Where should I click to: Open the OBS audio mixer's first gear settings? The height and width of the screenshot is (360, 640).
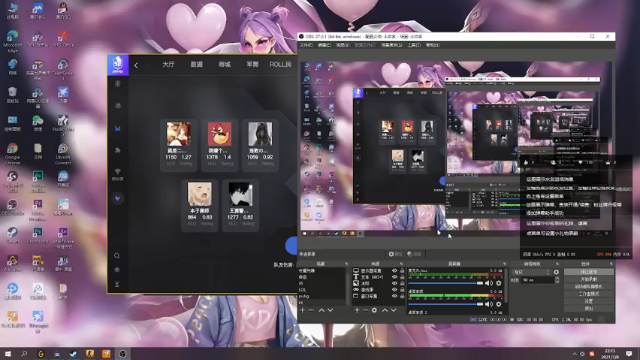tap(498, 283)
